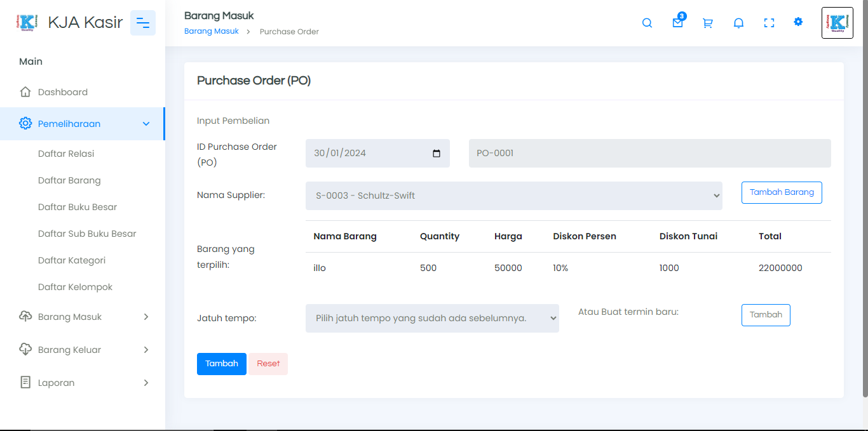Click the Total column header
This screenshot has width=868, height=431.
click(770, 236)
